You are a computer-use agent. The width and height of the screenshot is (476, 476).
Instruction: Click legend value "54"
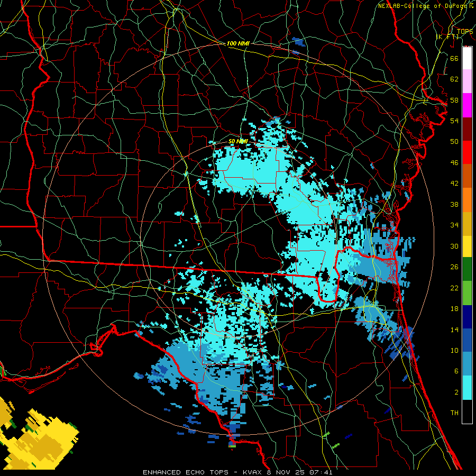click(x=454, y=121)
